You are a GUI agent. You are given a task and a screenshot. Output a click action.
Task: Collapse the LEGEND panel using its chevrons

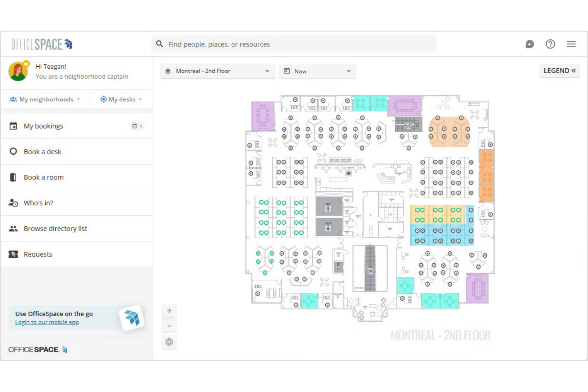(573, 70)
